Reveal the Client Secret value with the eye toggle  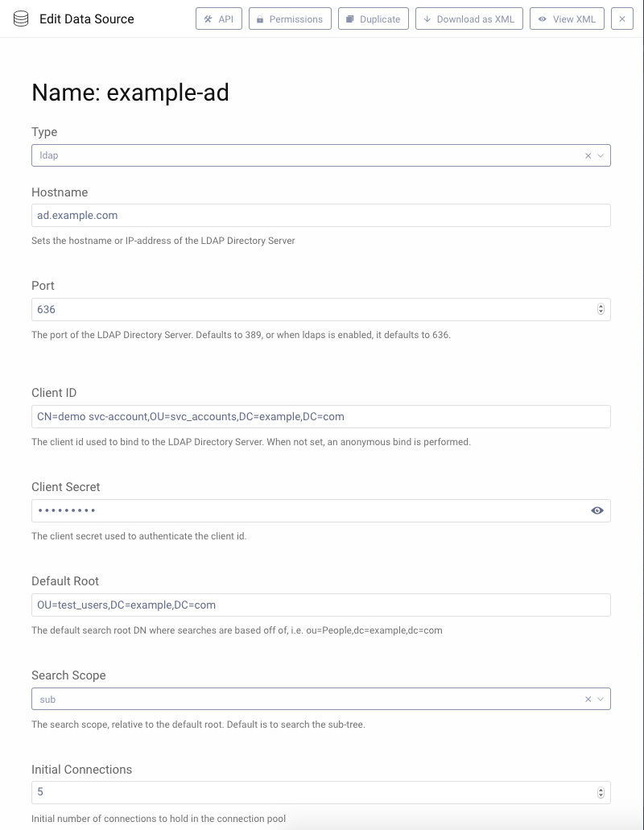pos(597,510)
